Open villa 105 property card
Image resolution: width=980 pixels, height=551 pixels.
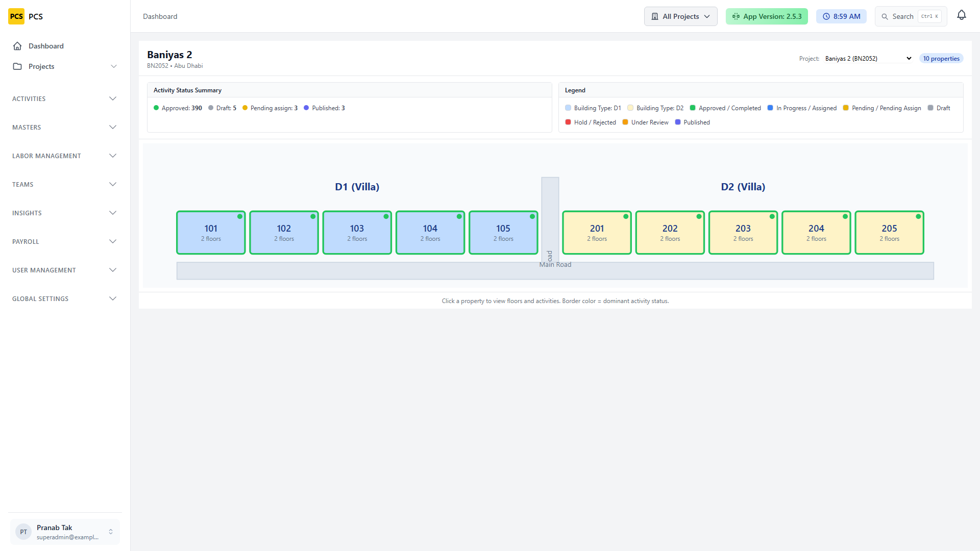tap(503, 233)
